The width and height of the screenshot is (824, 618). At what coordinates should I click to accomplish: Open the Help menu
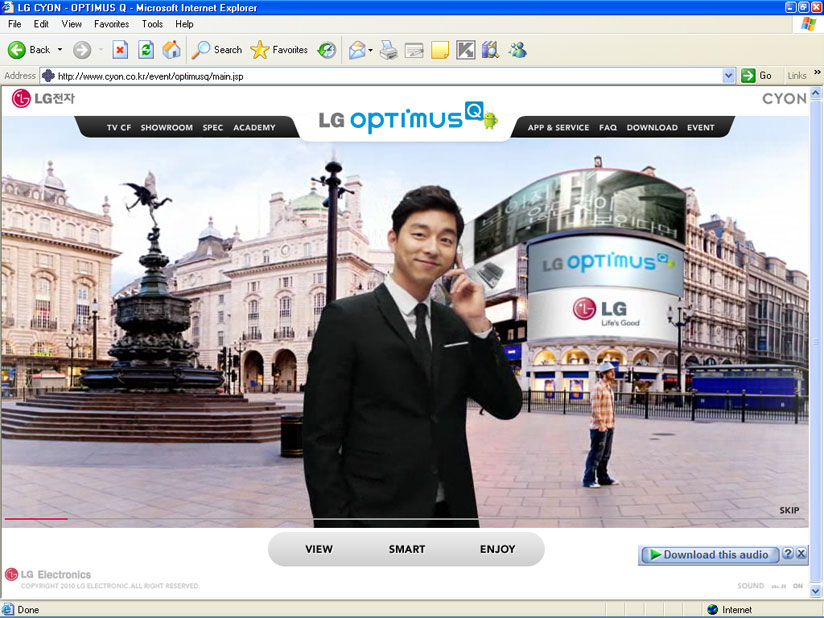pyautogui.click(x=184, y=24)
